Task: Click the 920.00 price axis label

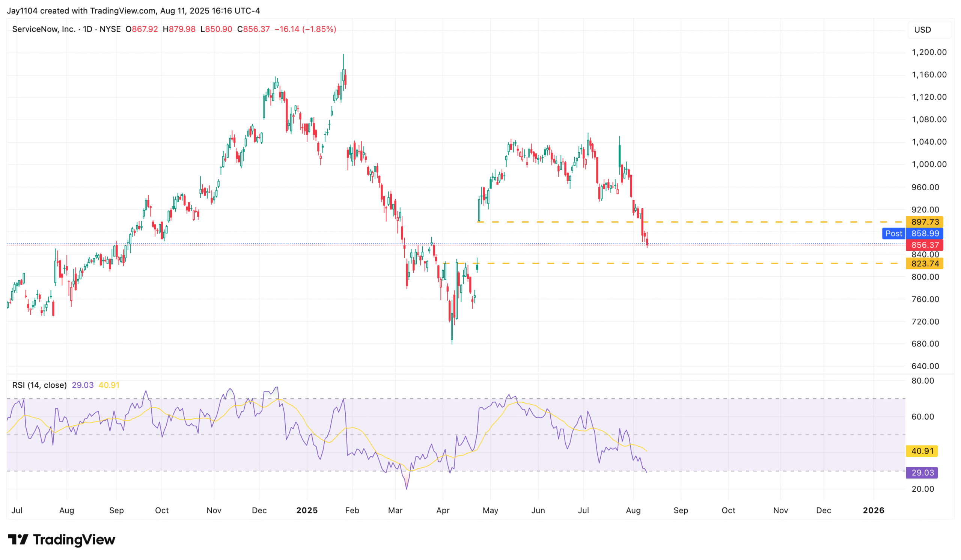Action: 925,210
